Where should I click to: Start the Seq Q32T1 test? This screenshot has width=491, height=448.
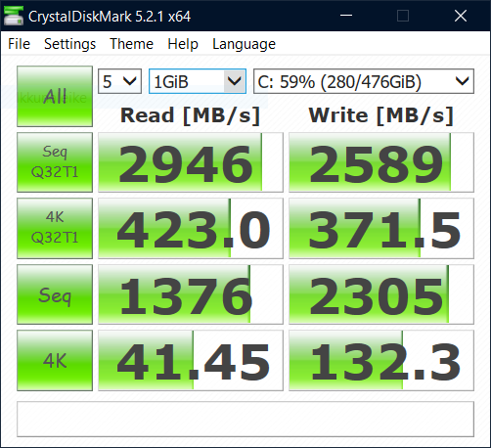[x=55, y=162]
